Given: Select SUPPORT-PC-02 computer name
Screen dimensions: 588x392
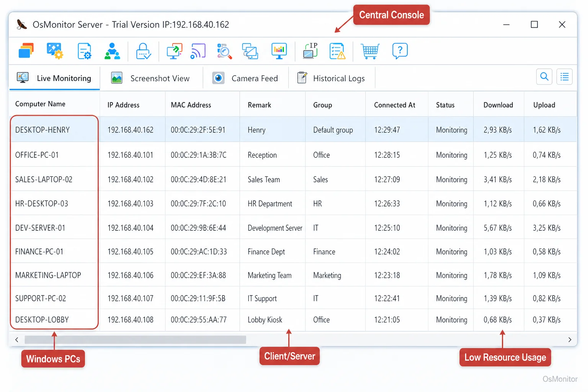Looking at the screenshot, I should pos(41,298).
